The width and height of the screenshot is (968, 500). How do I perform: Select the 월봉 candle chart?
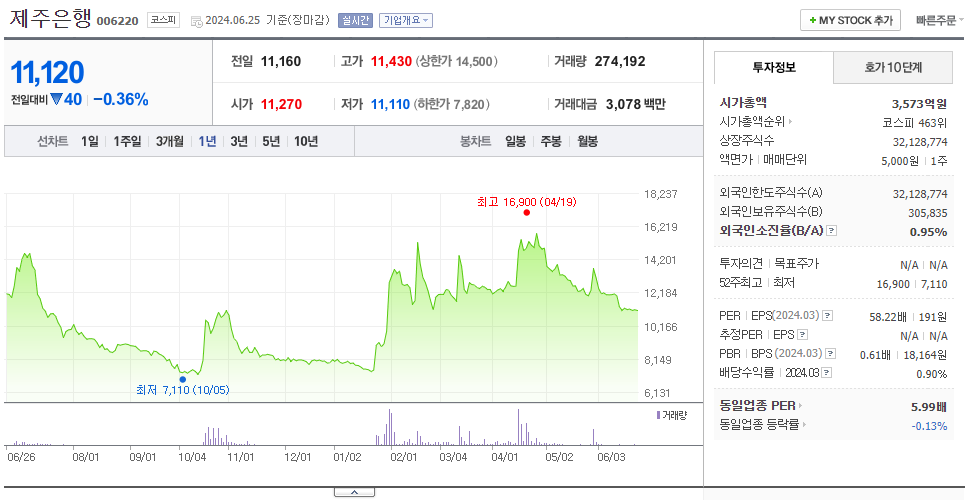(588, 141)
